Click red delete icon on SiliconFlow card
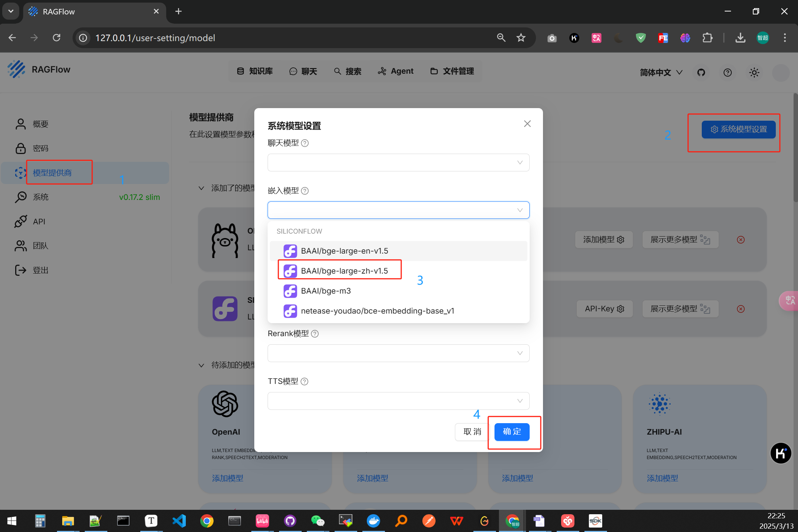This screenshot has height=532, width=798. tap(741, 309)
